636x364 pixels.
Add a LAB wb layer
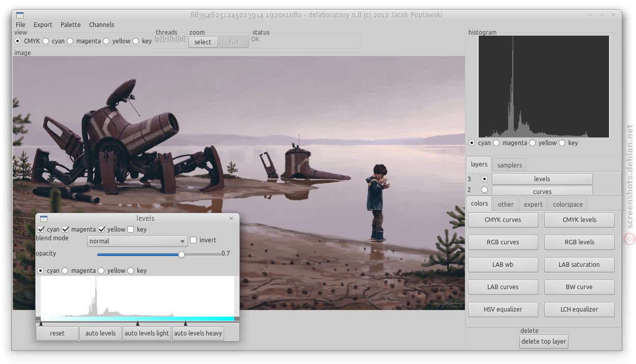click(503, 265)
